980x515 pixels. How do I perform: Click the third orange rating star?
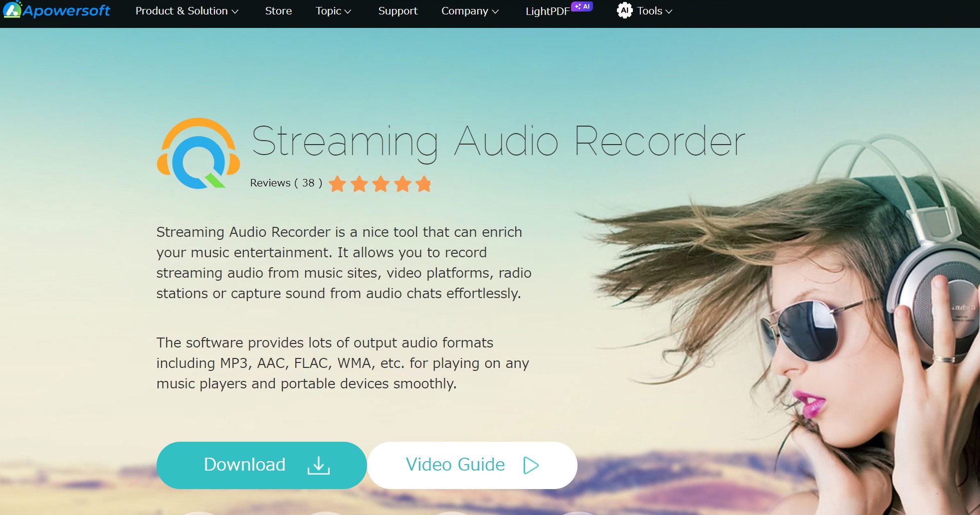coord(381,184)
